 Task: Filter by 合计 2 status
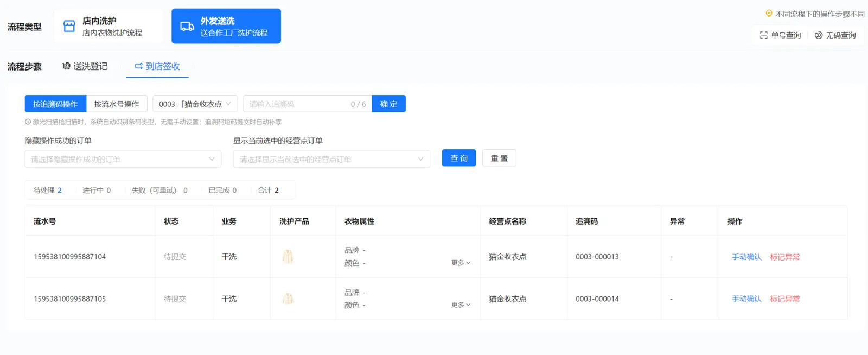[x=268, y=190]
